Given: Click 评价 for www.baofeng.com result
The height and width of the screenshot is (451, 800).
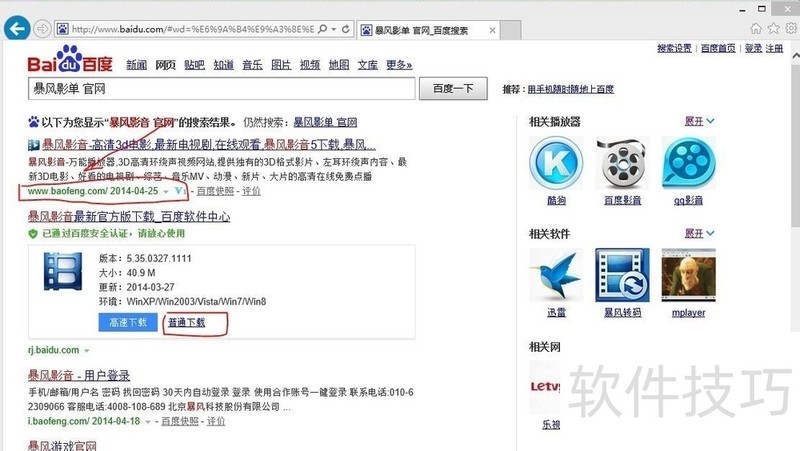Looking at the screenshot, I should [x=251, y=191].
